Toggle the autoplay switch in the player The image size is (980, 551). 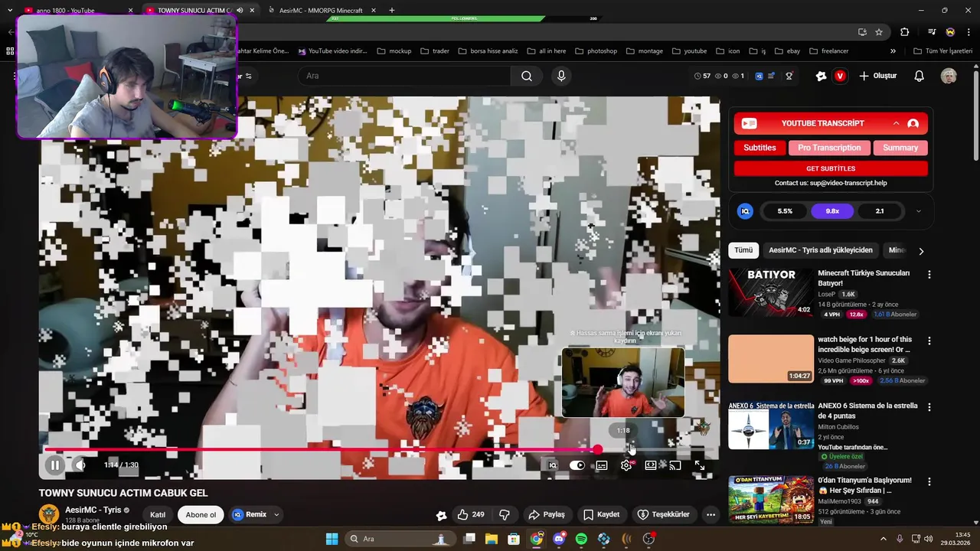coord(577,465)
